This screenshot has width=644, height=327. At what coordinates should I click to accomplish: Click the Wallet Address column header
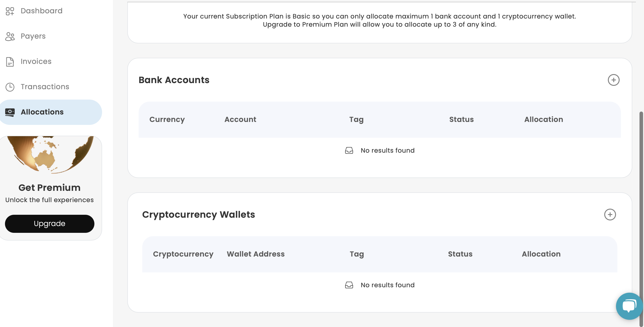coord(256,254)
